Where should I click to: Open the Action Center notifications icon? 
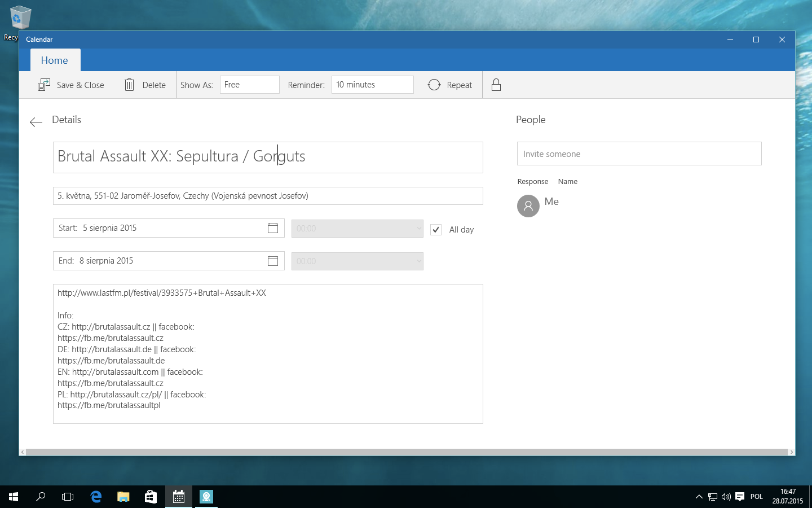coord(740,497)
